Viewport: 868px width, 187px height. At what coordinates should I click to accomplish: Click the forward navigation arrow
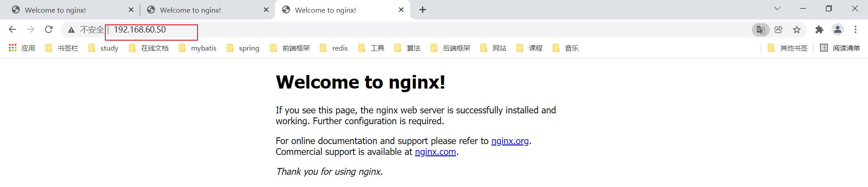(30, 29)
